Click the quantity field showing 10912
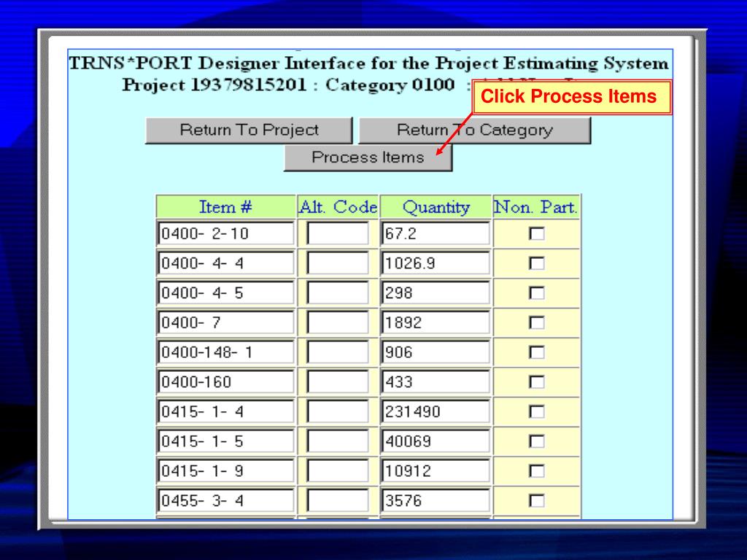The image size is (747, 560). (x=436, y=470)
